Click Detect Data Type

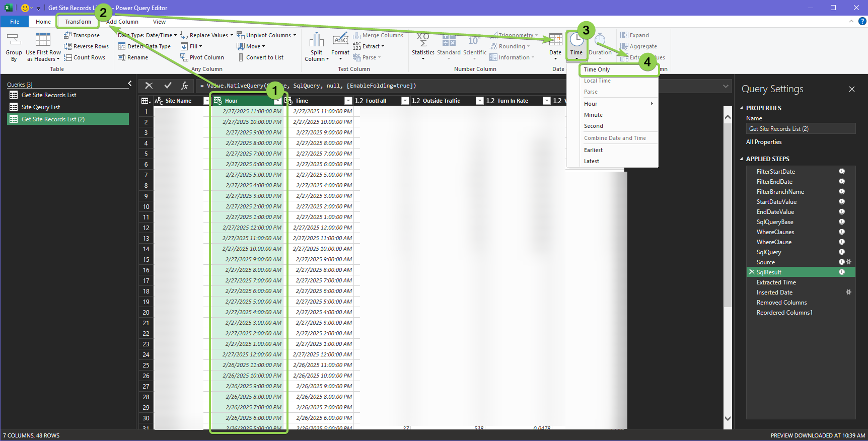tap(144, 46)
